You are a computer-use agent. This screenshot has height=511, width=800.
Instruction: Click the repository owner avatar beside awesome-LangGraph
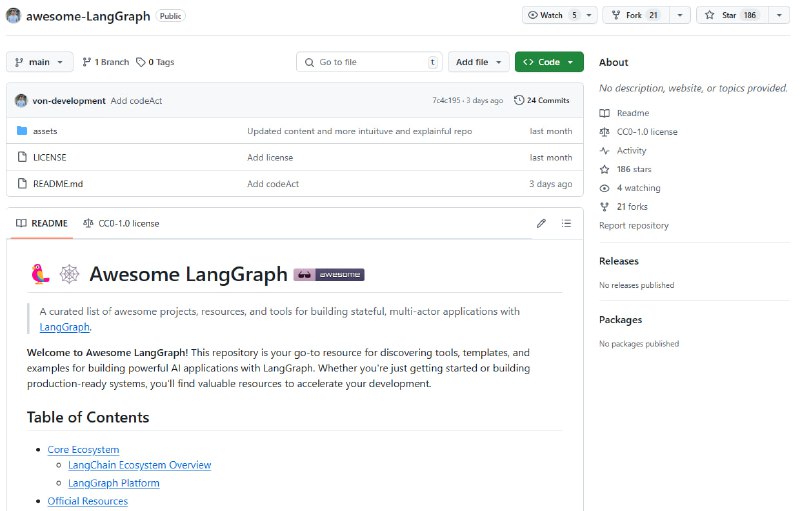(x=14, y=16)
